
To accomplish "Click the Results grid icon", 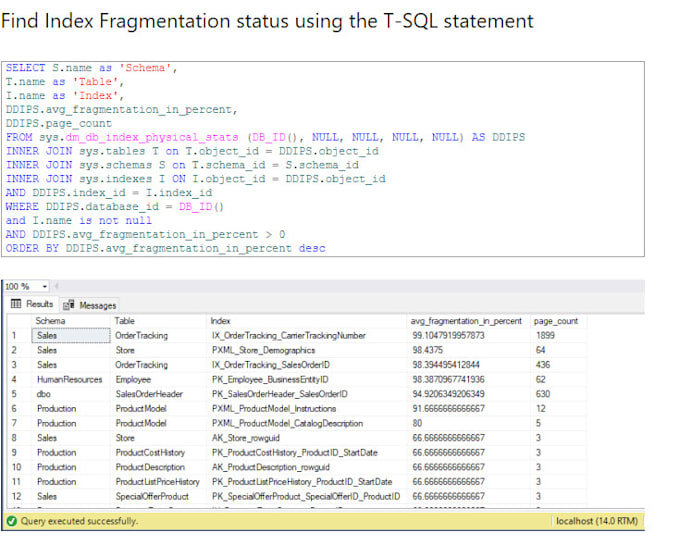I will (x=16, y=304).
